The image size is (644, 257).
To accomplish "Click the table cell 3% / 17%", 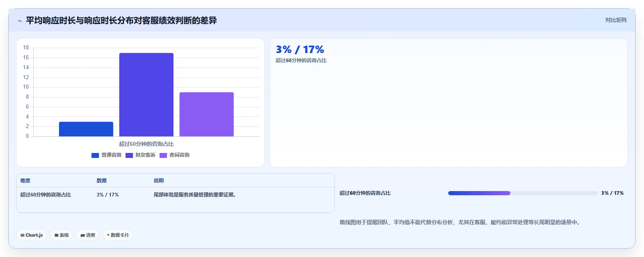I will point(108,195).
